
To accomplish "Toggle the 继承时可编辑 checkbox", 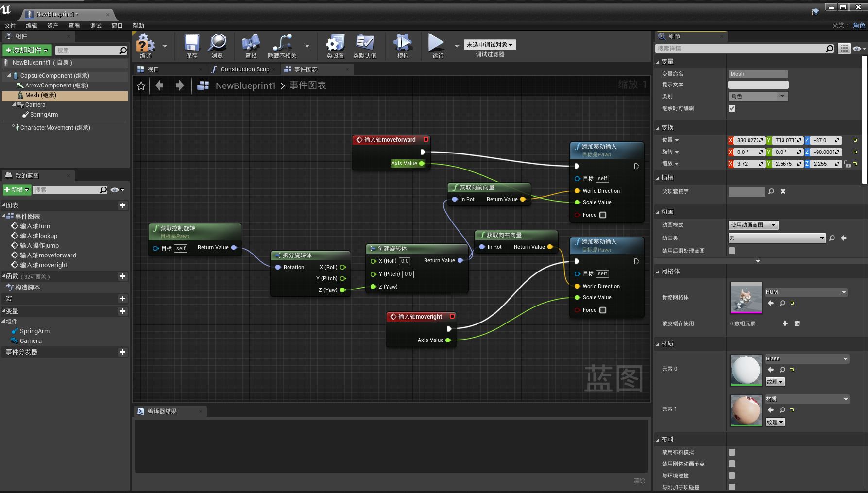I will click(732, 108).
